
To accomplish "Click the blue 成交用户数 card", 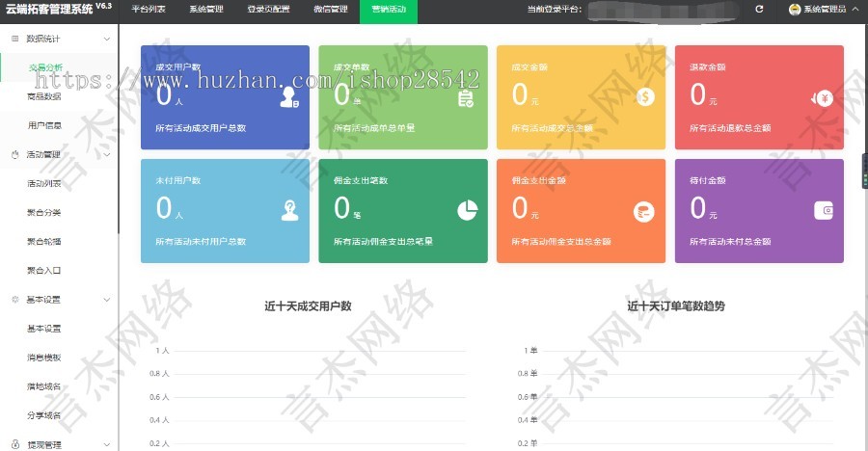I will (x=226, y=97).
